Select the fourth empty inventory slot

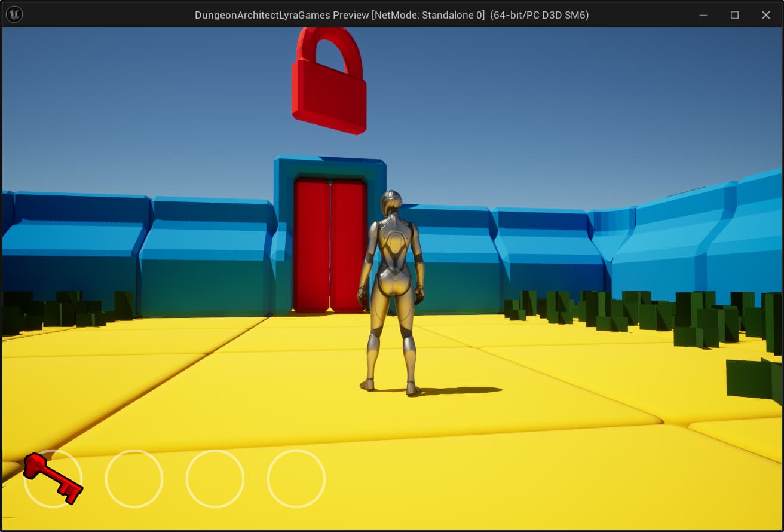296,478
